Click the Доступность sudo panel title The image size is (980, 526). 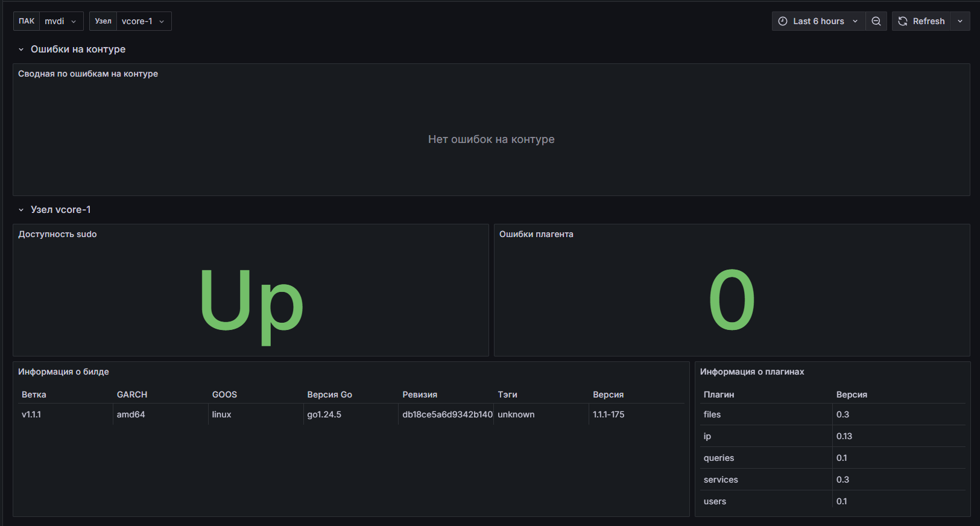coord(57,234)
